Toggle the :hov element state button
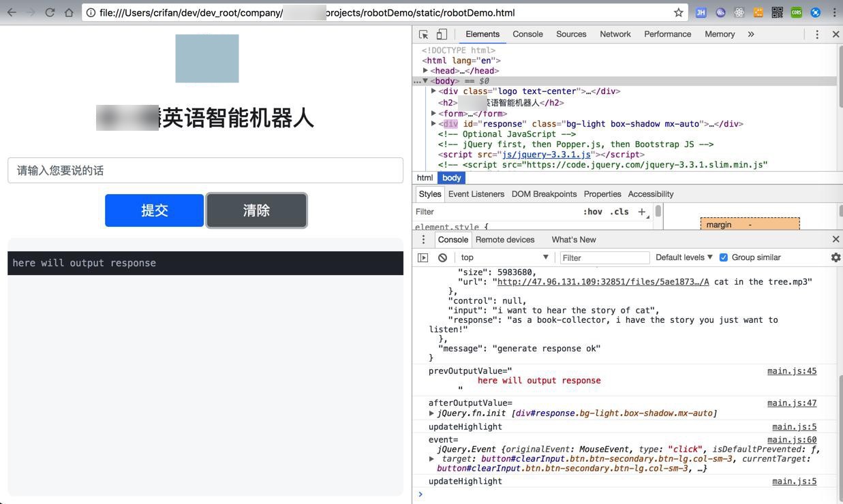This screenshot has height=504, width=843. (x=592, y=212)
